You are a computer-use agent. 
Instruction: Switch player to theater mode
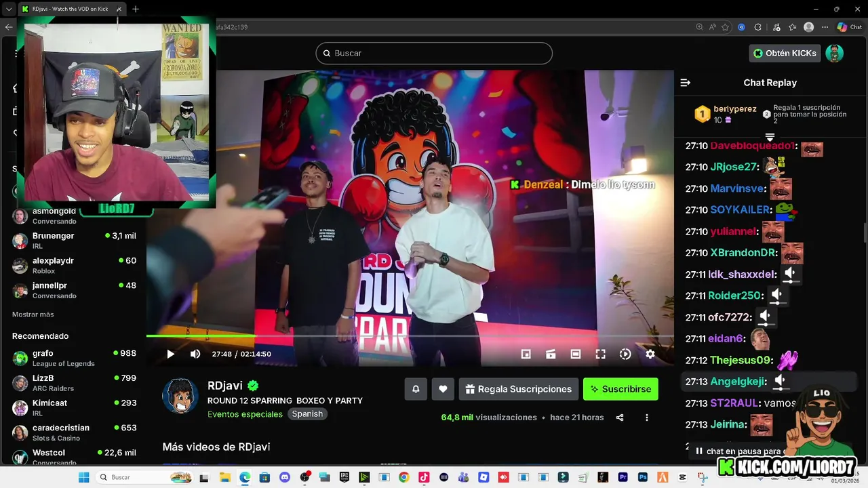coord(576,354)
